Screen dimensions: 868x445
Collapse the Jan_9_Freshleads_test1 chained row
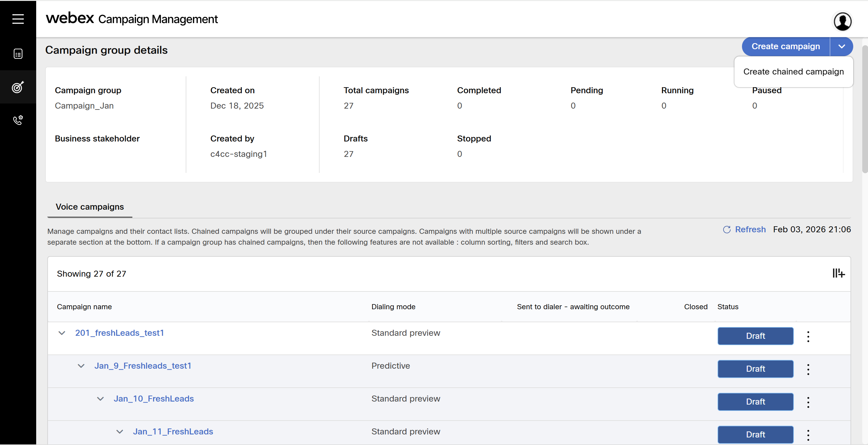[x=81, y=366]
